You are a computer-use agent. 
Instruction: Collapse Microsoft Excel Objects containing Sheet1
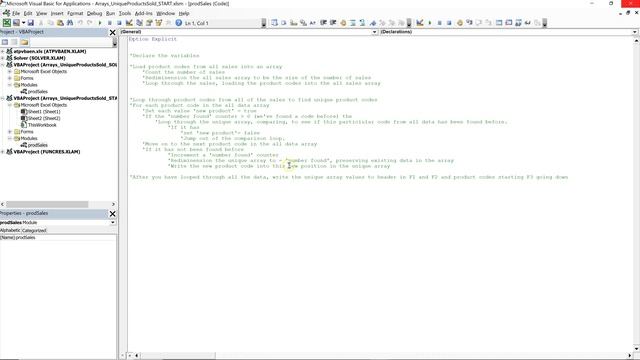point(10,105)
